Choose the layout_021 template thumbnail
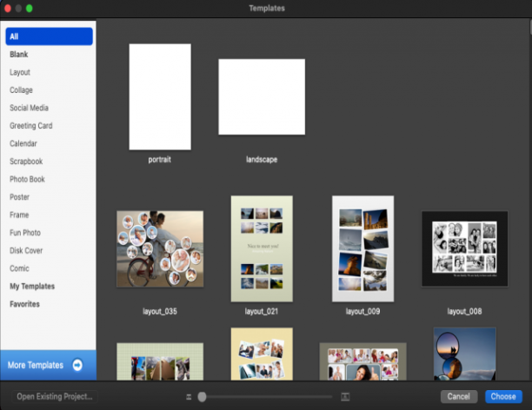Viewport: 532px width, 410px height. coord(262,248)
